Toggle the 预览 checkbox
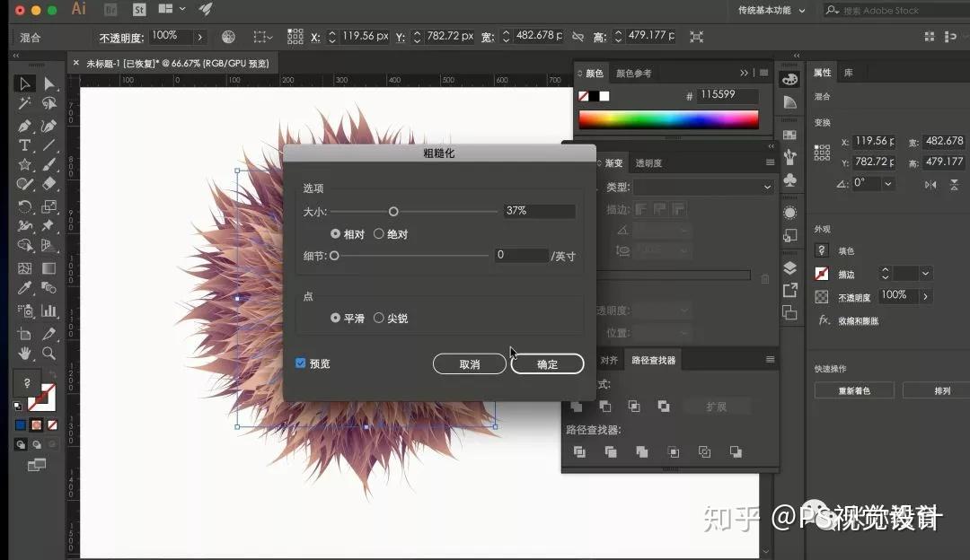 point(301,363)
